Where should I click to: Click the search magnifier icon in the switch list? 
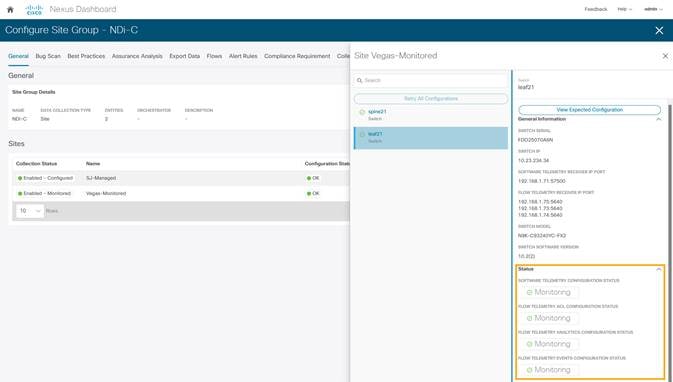[x=360, y=80]
